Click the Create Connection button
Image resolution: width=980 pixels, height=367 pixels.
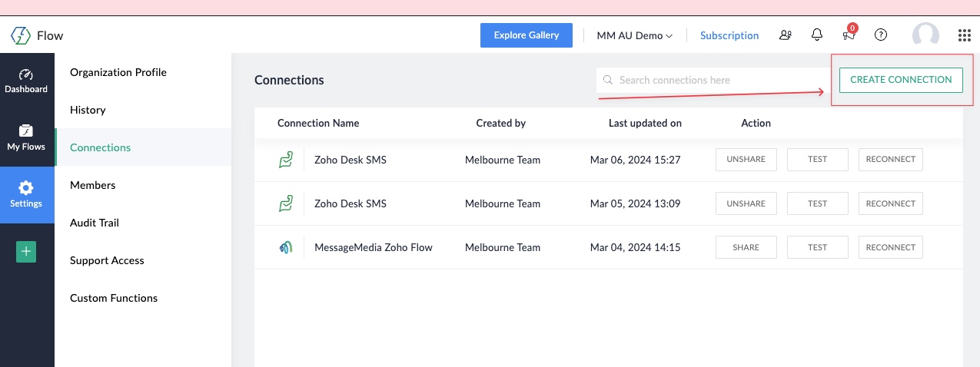tap(901, 80)
